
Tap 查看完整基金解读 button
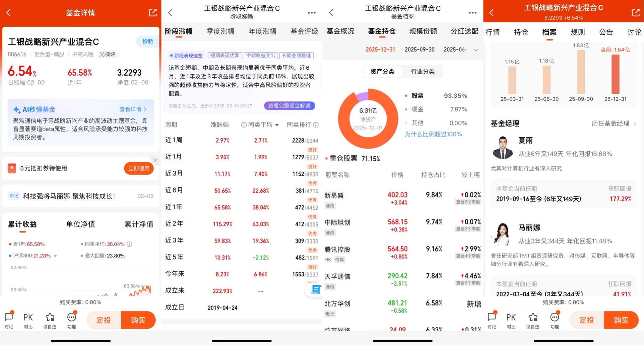[289, 106]
